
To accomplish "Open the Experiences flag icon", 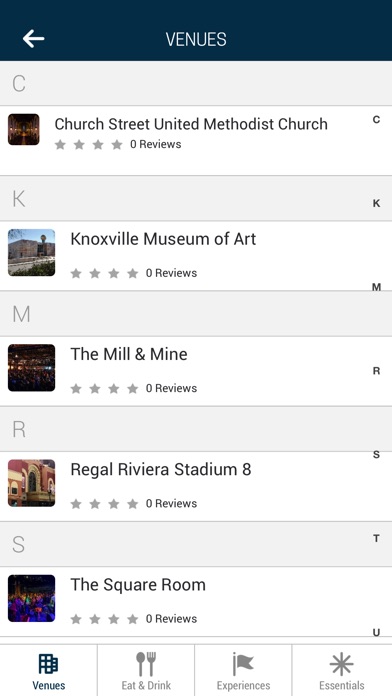I will 243,664.
